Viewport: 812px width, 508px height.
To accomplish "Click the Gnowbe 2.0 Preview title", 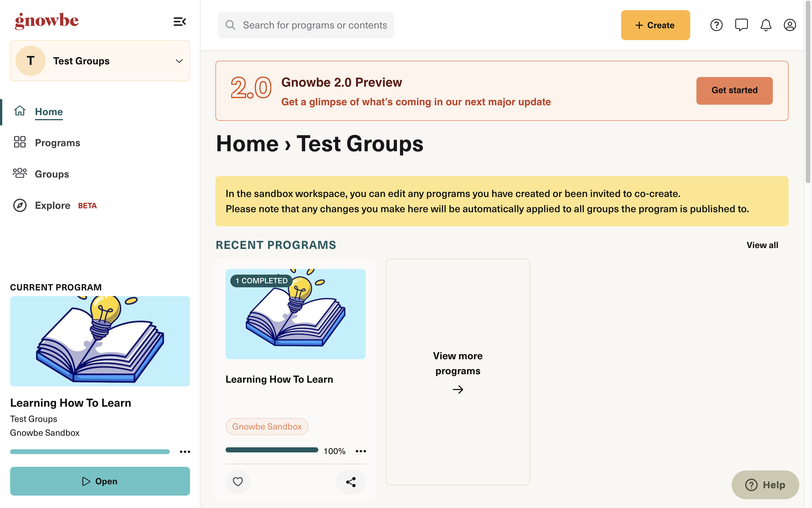I will [341, 82].
